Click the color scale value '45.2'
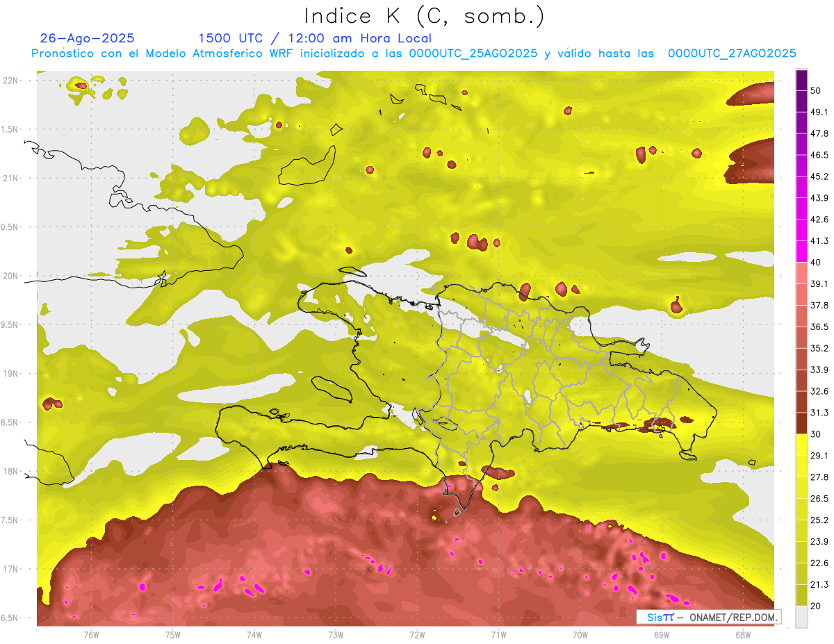This screenshot has width=834, height=644. click(819, 176)
